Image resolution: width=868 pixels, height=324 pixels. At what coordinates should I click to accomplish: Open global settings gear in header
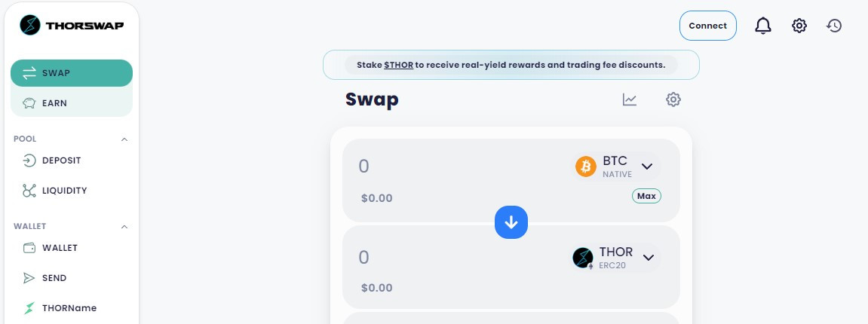click(799, 26)
